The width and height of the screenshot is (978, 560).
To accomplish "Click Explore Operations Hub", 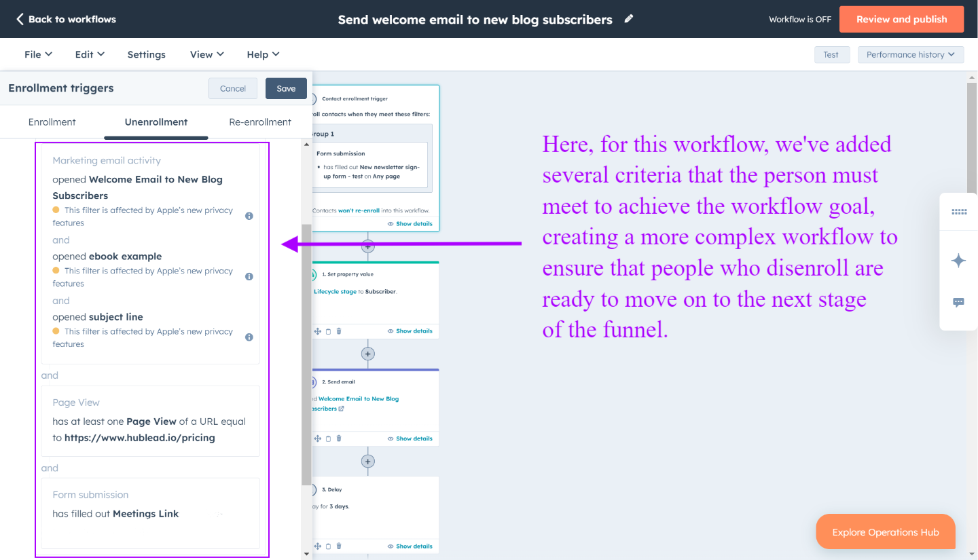I will click(886, 532).
